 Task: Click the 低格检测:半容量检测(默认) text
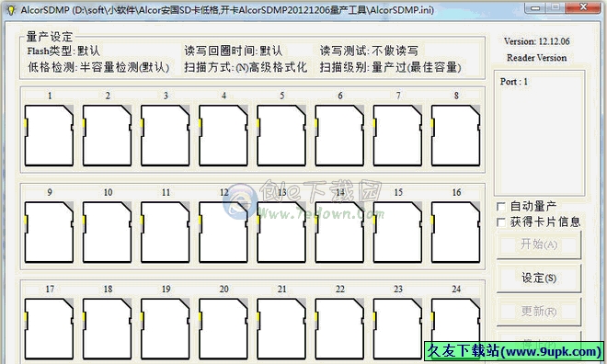pos(98,67)
